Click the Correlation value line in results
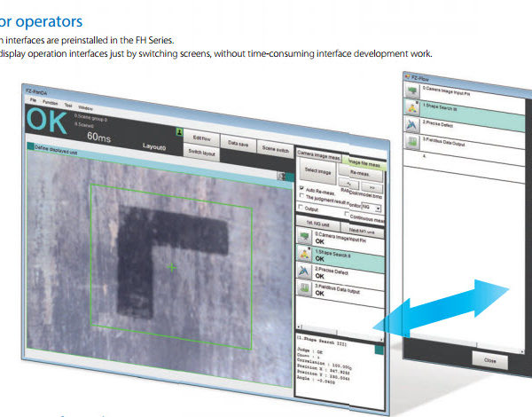The width and height of the screenshot is (532, 417). coord(325,364)
